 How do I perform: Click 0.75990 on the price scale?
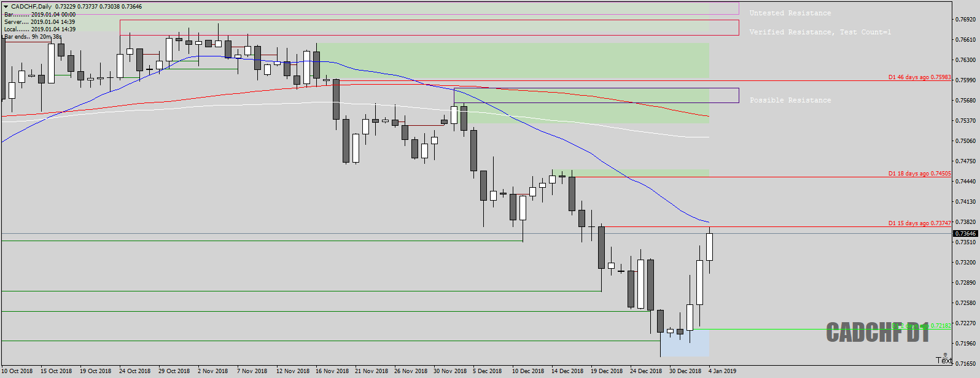pyautogui.click(x=965, y=80)
